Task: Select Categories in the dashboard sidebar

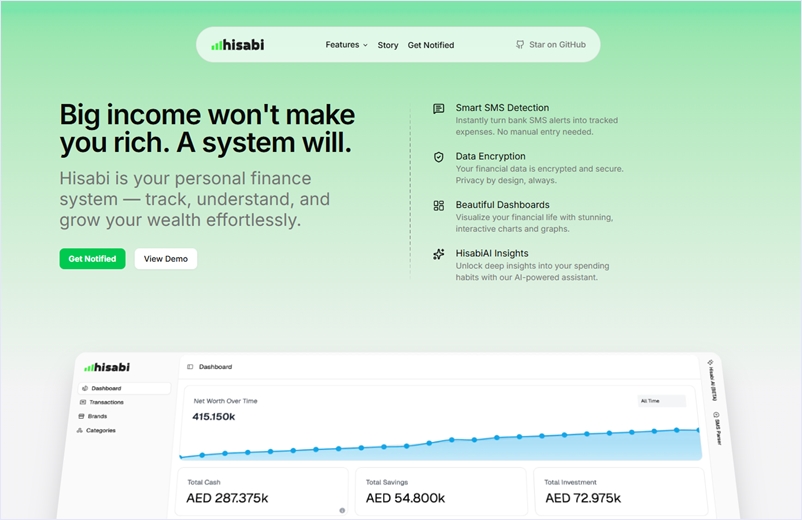Action: click(x=100, y=430)
